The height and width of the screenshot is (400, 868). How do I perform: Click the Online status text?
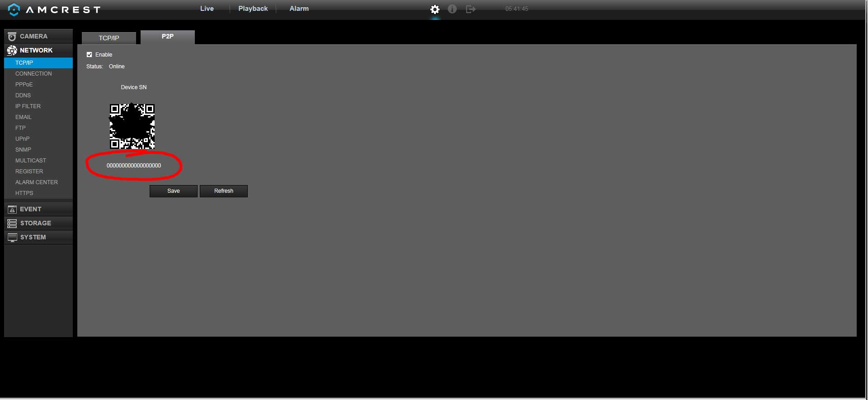pyautogui.click(x=117, y=67)
